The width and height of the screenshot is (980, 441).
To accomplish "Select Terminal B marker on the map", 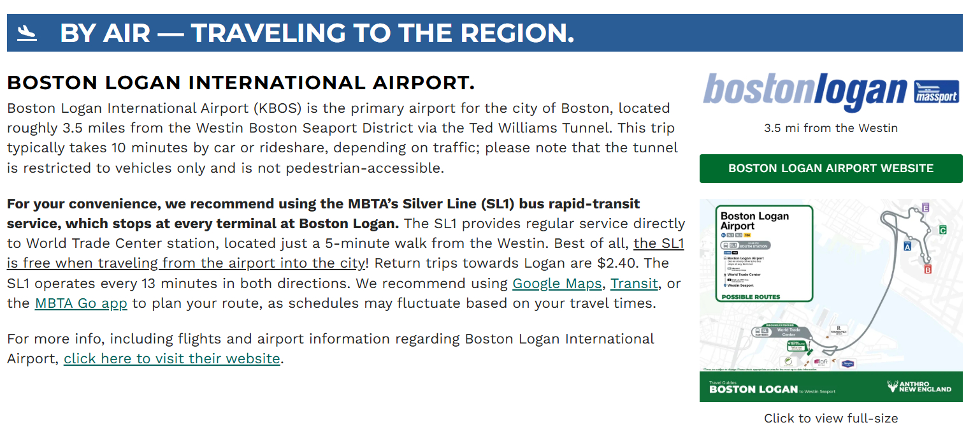I will tap(927, 269).
